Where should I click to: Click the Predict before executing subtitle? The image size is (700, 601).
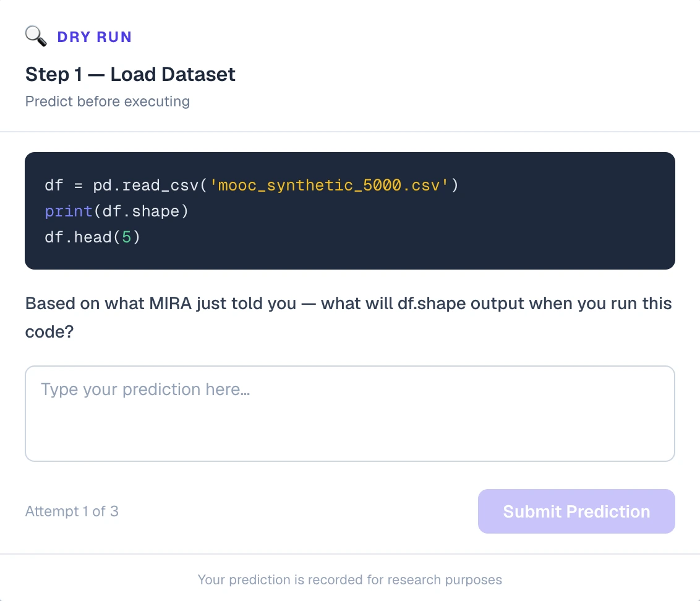(x=108, y=101)
